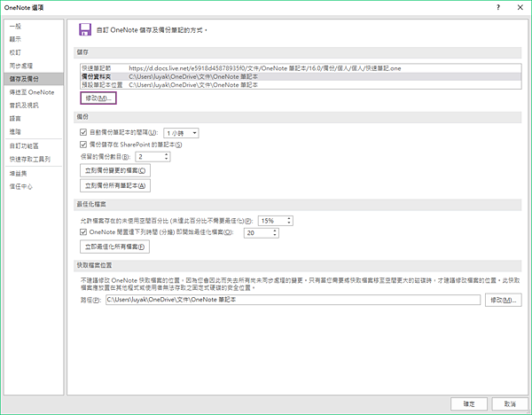This screenshot has height=415, width=532.
Task: Go to 同步處理 options category
Action: point(34,66)
